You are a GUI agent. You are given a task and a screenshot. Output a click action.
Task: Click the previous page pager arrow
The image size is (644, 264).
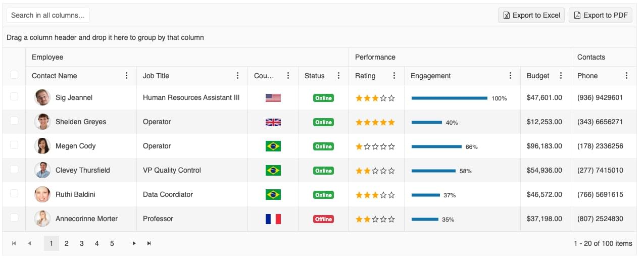click(29, 243)
